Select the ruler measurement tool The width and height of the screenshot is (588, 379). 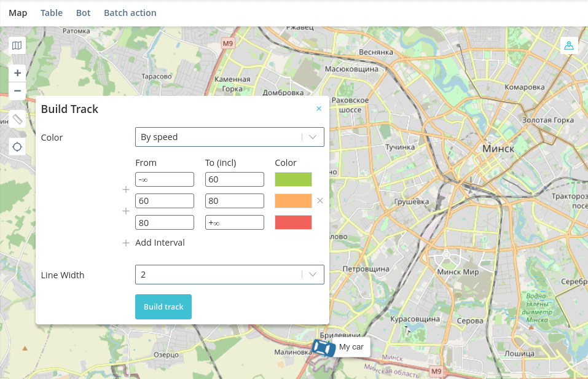point(17,119)
